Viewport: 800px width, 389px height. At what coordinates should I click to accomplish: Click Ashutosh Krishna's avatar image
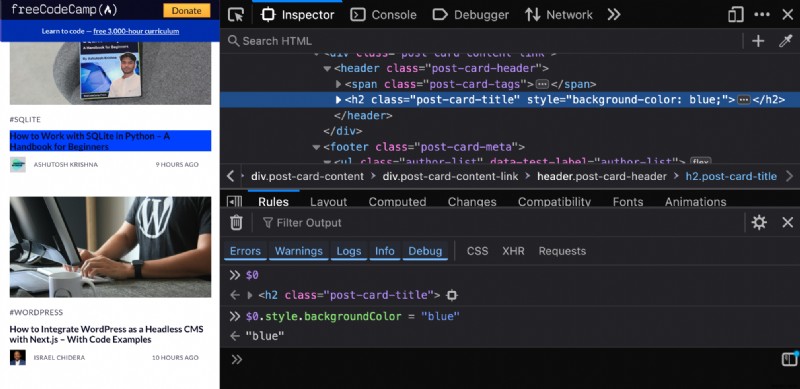[x=18, y=164]
